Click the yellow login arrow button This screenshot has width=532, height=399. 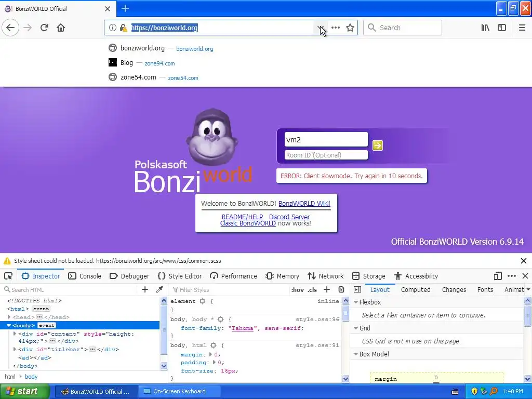pyautogui.click(x=378, y=145)
